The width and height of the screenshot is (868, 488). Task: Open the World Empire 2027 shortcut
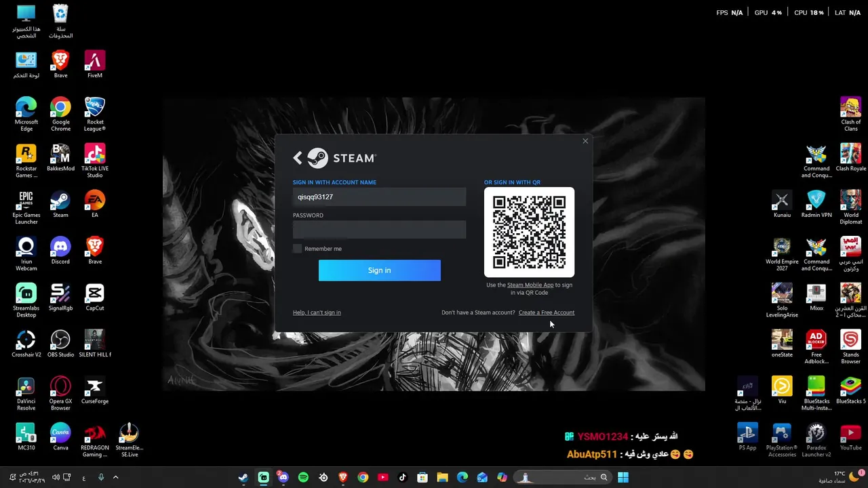782,253
